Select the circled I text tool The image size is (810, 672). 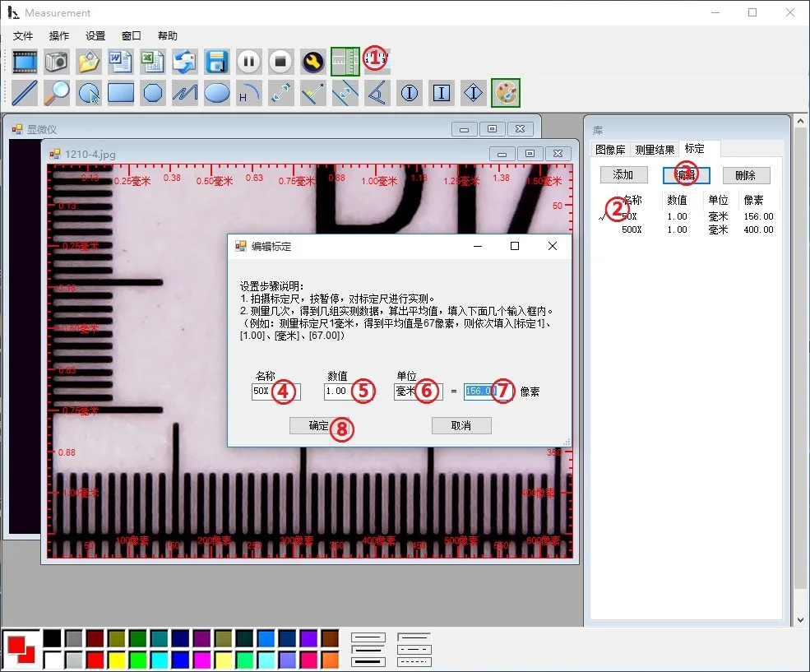pyautogui.click(x=410, y=93)
